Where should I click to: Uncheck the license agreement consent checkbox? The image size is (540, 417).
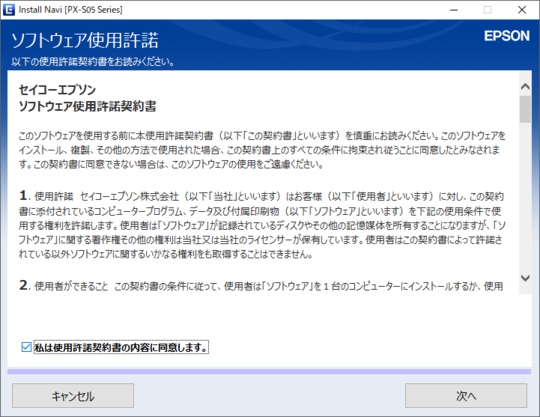tap(26, 347)
